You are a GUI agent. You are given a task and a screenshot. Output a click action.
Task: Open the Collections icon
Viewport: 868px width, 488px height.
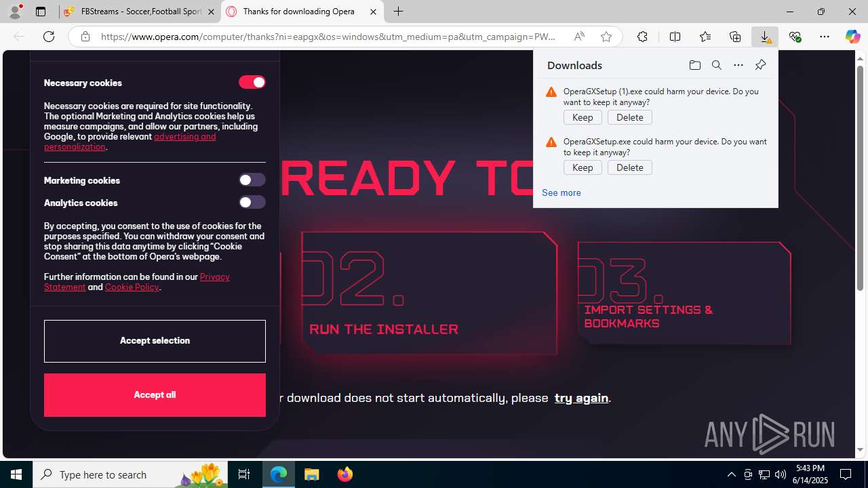(x=735, y=37)
